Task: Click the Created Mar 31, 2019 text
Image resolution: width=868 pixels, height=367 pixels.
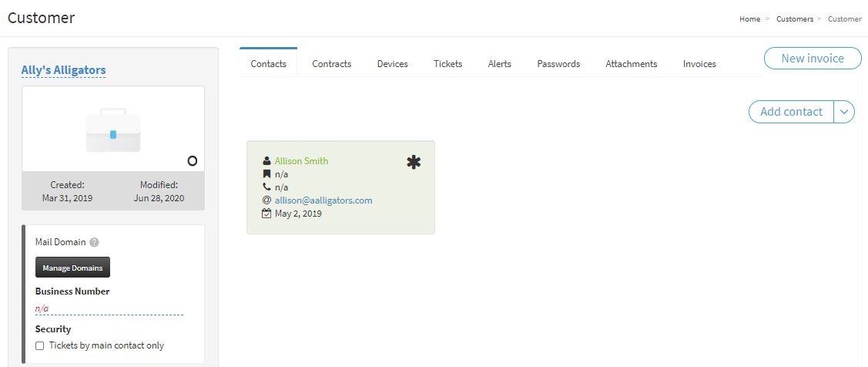Action: click(68, 191)
